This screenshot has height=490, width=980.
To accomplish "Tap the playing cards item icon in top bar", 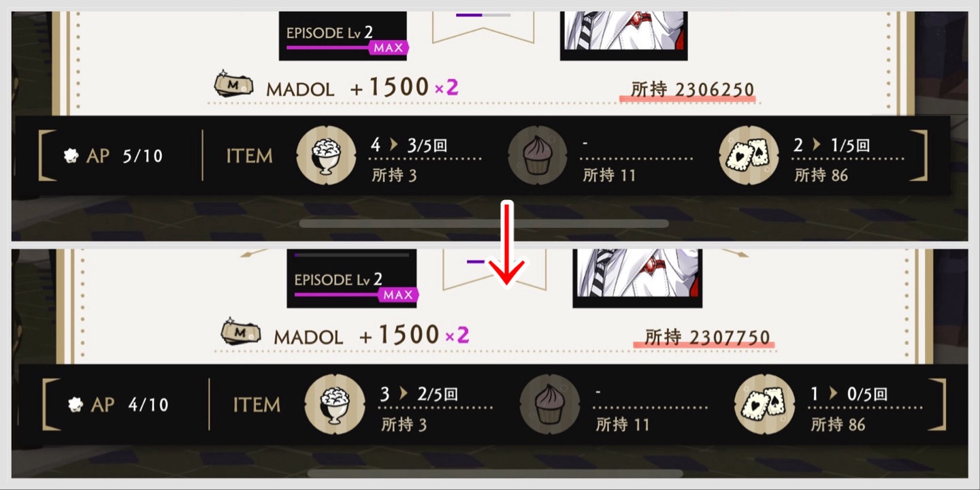I will coord(749,156).
